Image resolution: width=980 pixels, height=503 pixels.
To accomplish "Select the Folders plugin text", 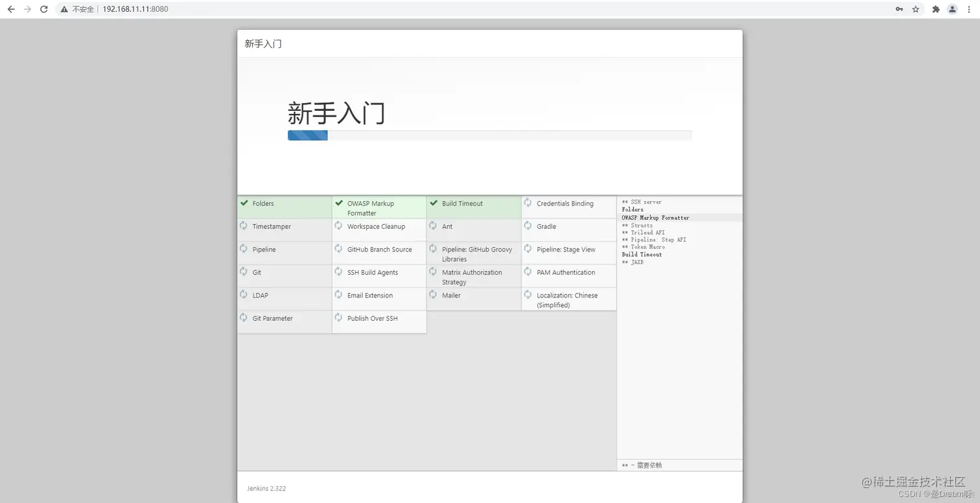I will click(263, 204).
